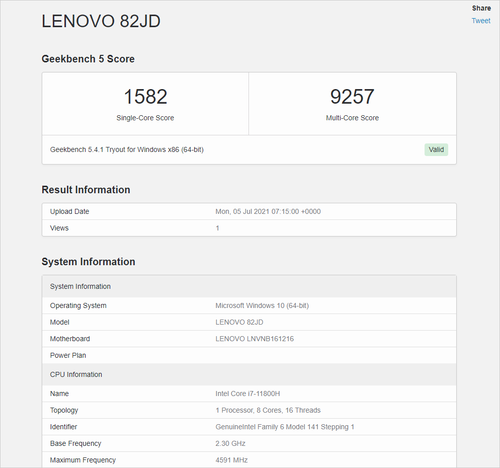Select the 4591 MHz maximum frequency value
500x468 pixels.
tap(231, 460)
